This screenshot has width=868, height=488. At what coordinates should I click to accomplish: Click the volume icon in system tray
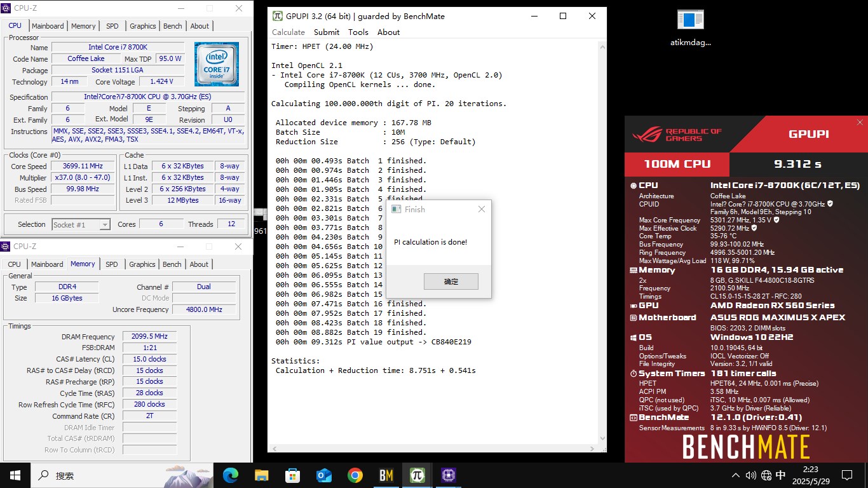[x=751, y=475]
